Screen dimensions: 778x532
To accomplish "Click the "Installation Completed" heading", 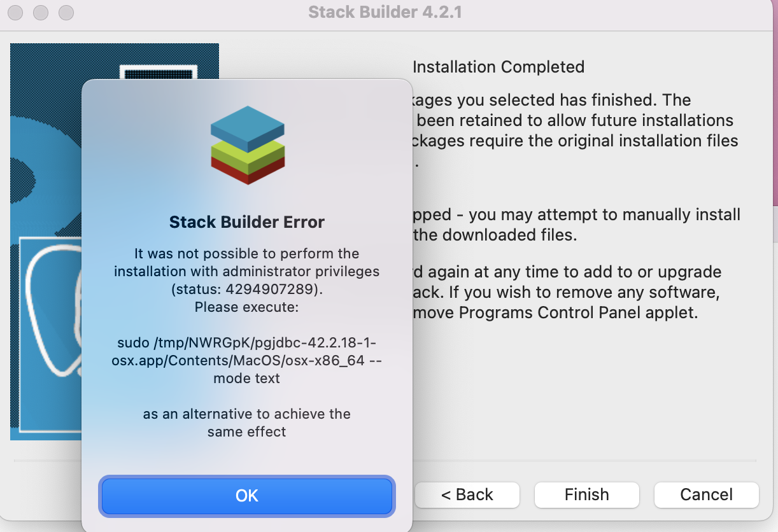I will pyautogui.click(x=499, y=67).
